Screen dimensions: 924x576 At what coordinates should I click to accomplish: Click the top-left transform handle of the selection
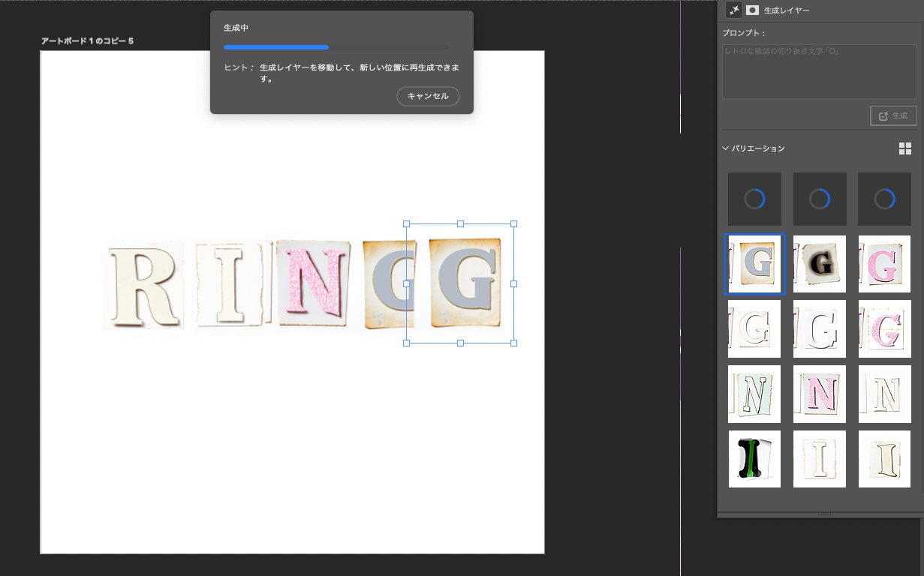[406, 223]
